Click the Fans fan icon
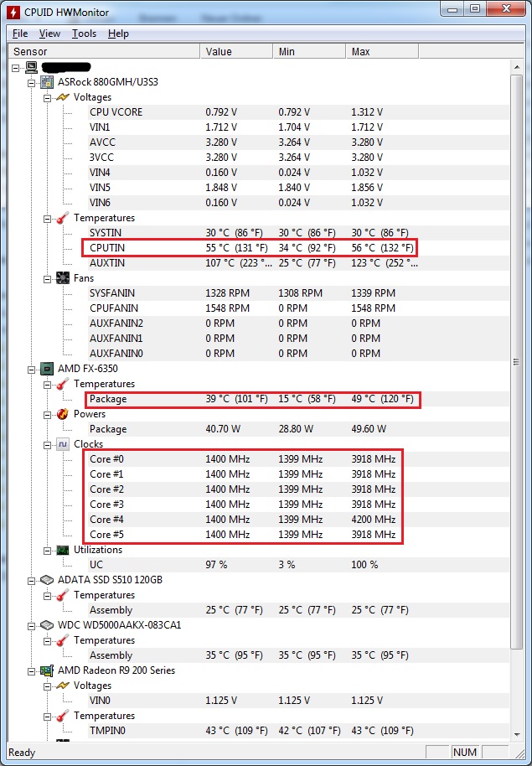Viewport: 532px width, 766px height. click(x=63, y=278)
